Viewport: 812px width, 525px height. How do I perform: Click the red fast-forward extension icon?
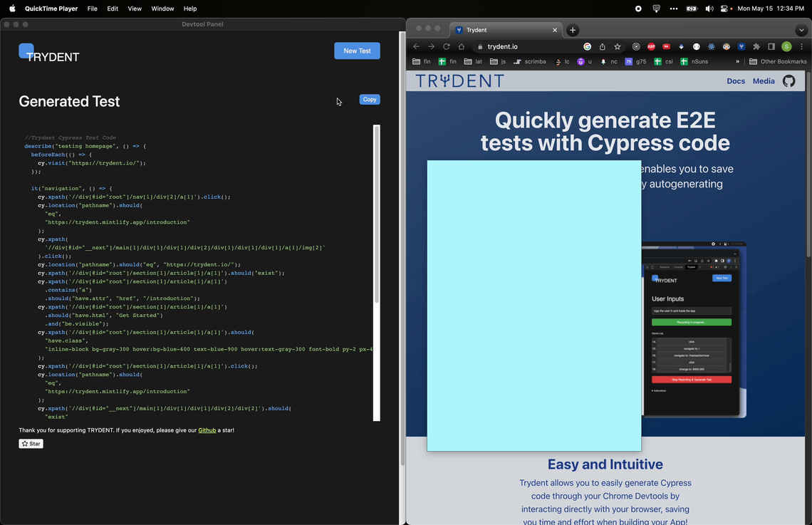coord(667,46)
